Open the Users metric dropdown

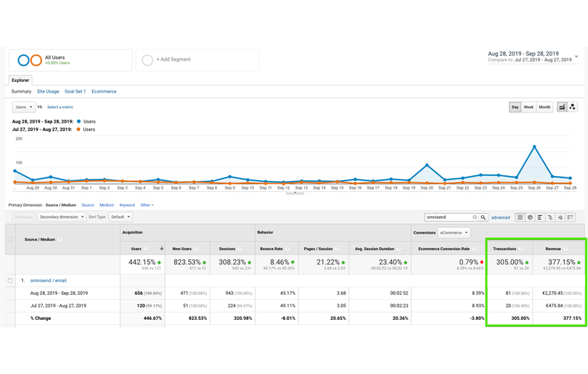pos(24,107)
